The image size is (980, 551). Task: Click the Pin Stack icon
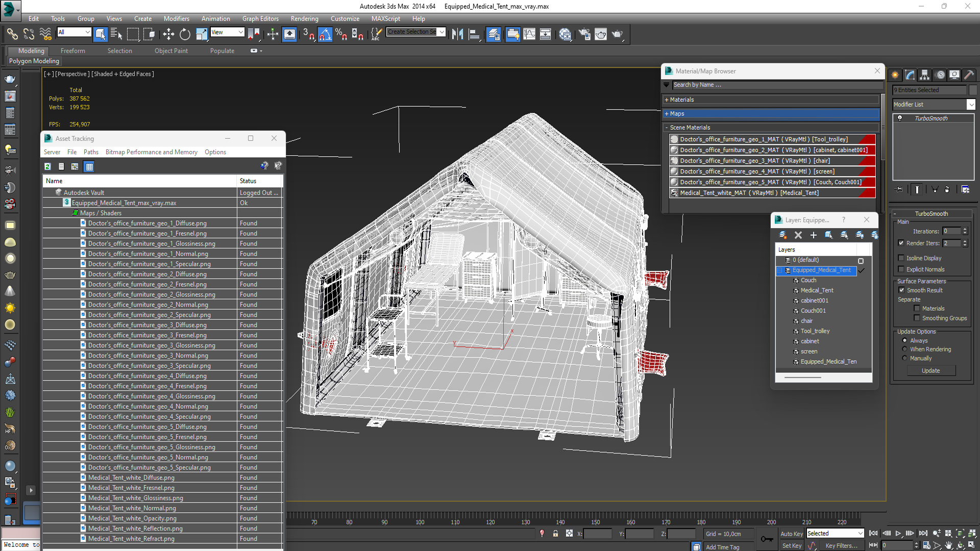click(899, 189)
